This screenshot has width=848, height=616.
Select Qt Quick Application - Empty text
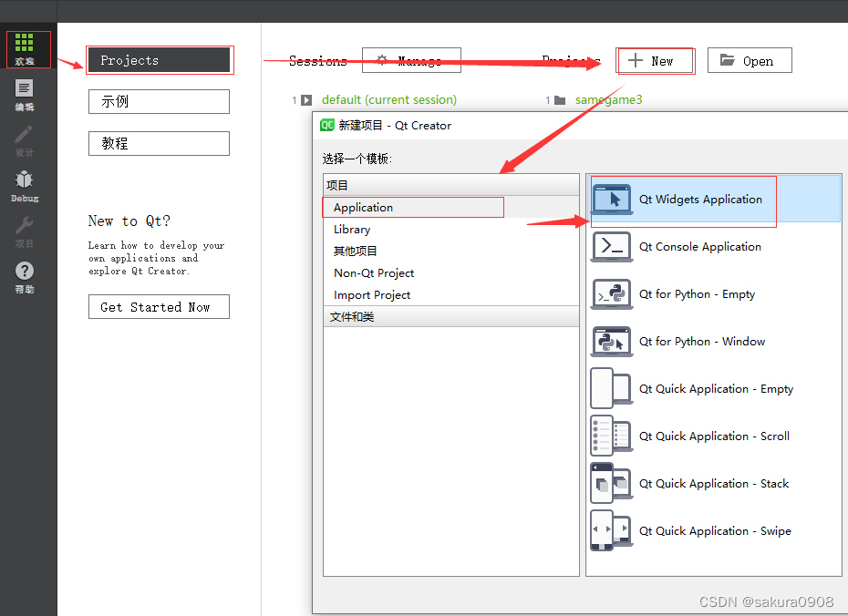[x=716, y=389]
